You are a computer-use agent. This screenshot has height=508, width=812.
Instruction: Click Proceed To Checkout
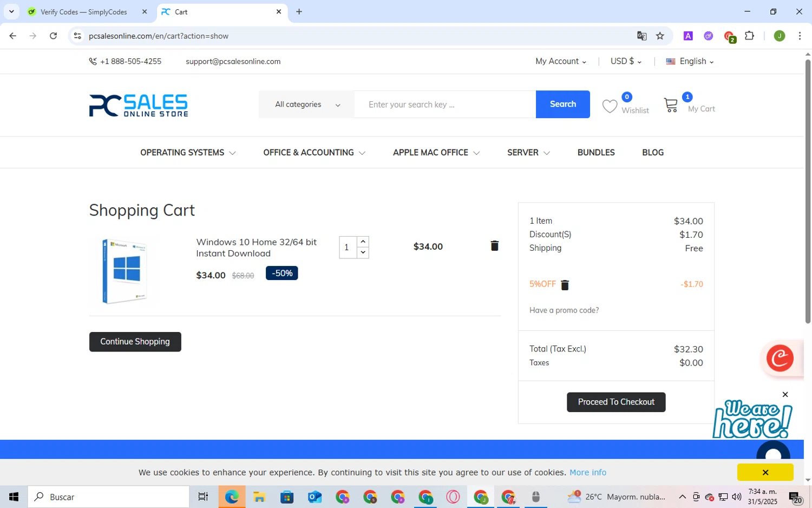point(616,402)
